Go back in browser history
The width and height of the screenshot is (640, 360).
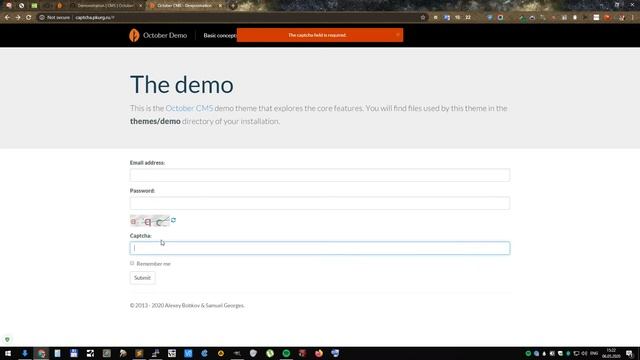click(x=7, y=18)
